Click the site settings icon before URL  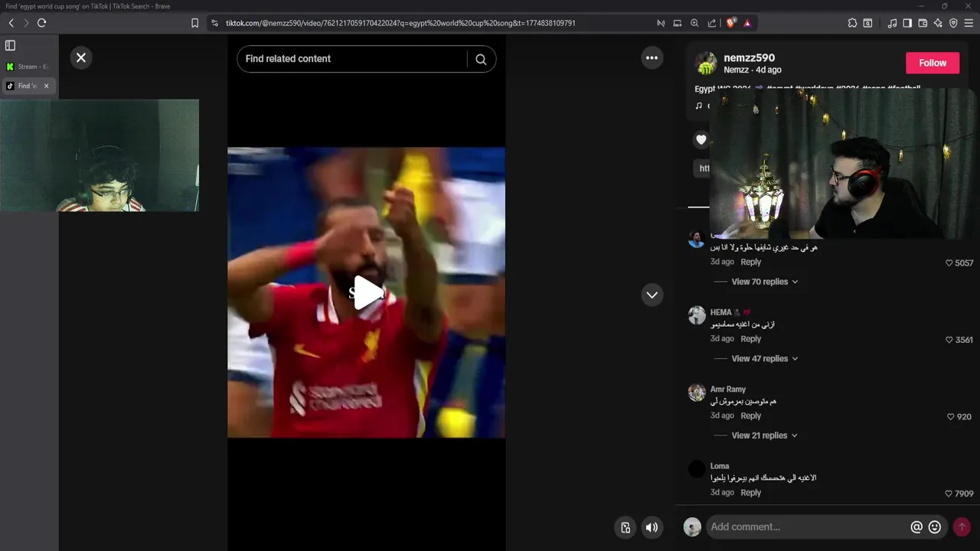tap(214, 23)
